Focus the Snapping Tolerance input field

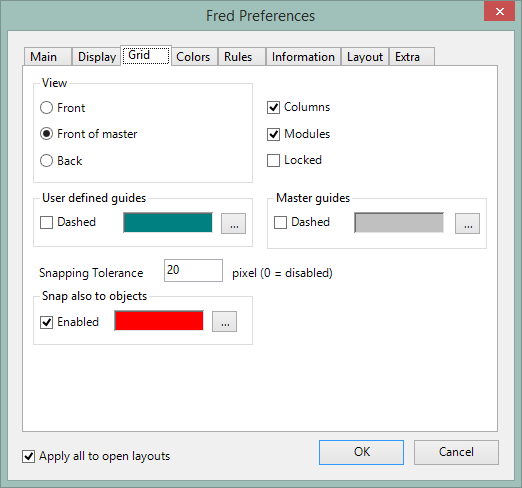point(193,270)
